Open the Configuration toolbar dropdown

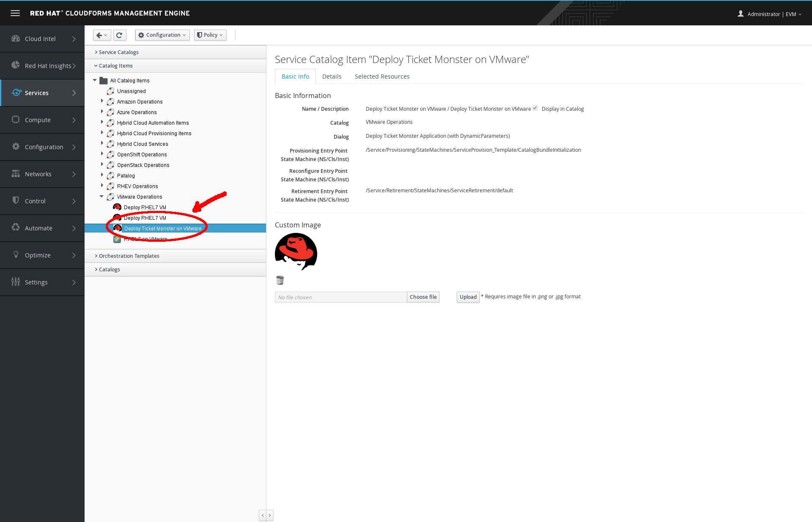[162, 35]
